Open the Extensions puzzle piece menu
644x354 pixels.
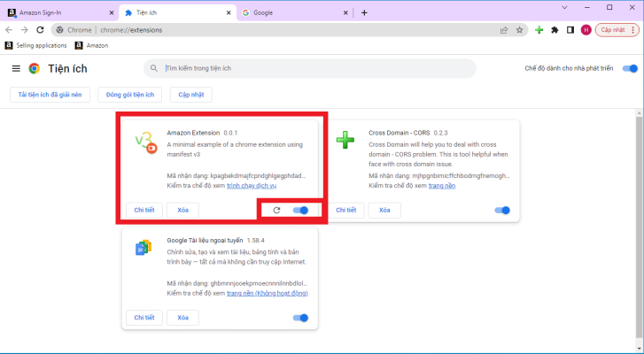(x=555, y=30)
